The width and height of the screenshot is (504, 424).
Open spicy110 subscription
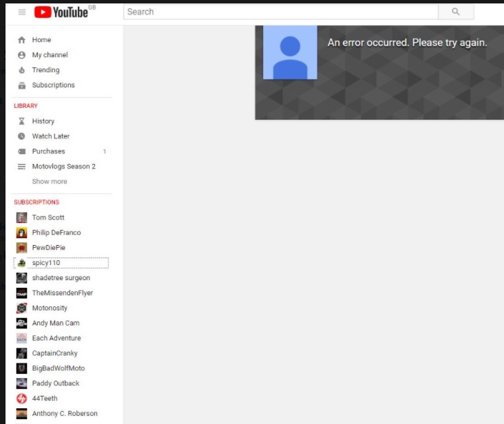[x=46, y=263]
